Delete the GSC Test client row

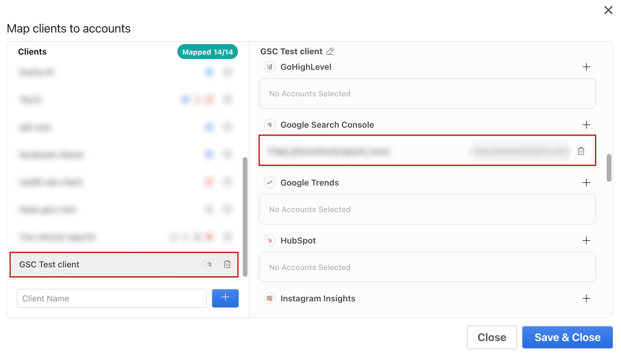(x=227, y=264)
